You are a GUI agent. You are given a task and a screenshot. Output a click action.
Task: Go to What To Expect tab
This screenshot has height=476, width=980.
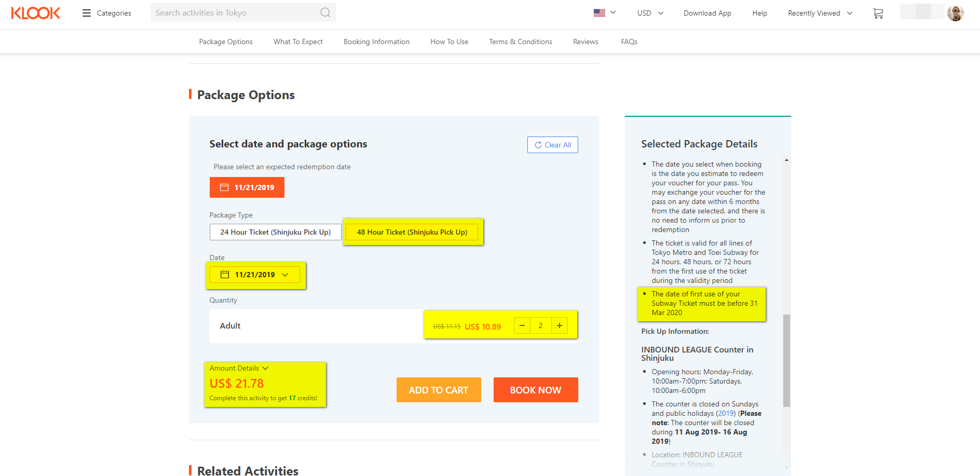coord(298,42)
